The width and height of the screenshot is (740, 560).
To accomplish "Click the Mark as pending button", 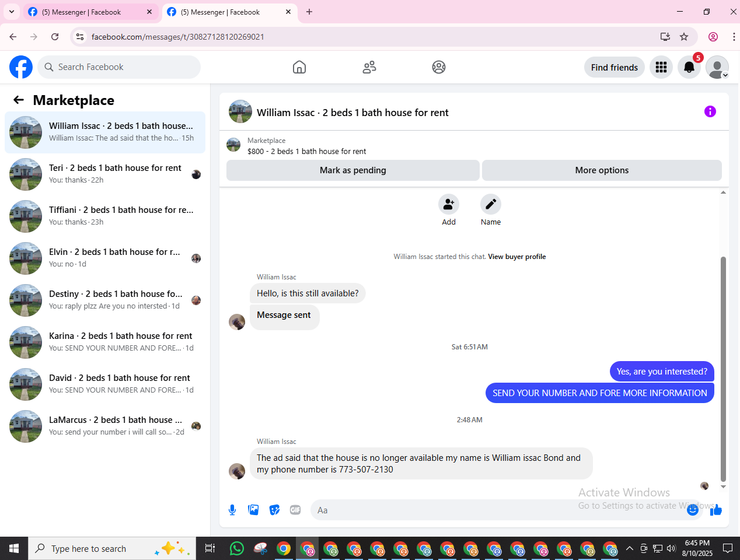I will coord(353,170).
